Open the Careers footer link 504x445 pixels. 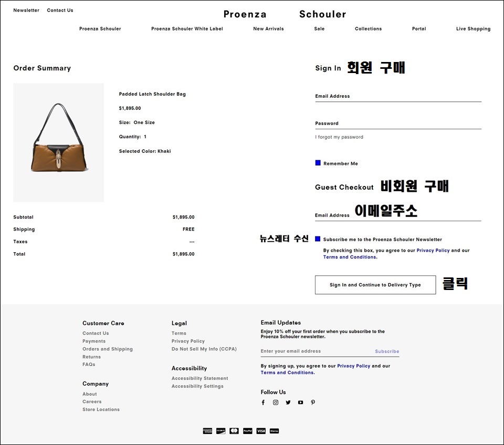point(92,401)
